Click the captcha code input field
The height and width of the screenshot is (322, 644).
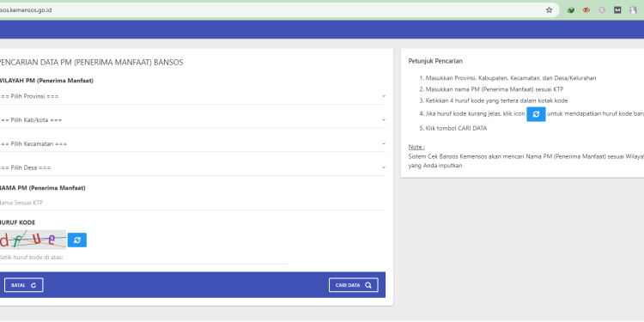(x=143, y=258)
